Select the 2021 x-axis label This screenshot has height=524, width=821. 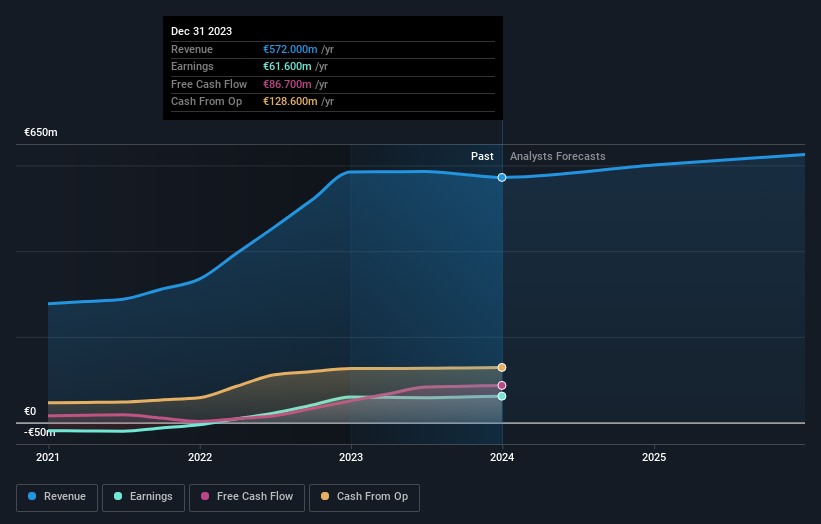48,458
